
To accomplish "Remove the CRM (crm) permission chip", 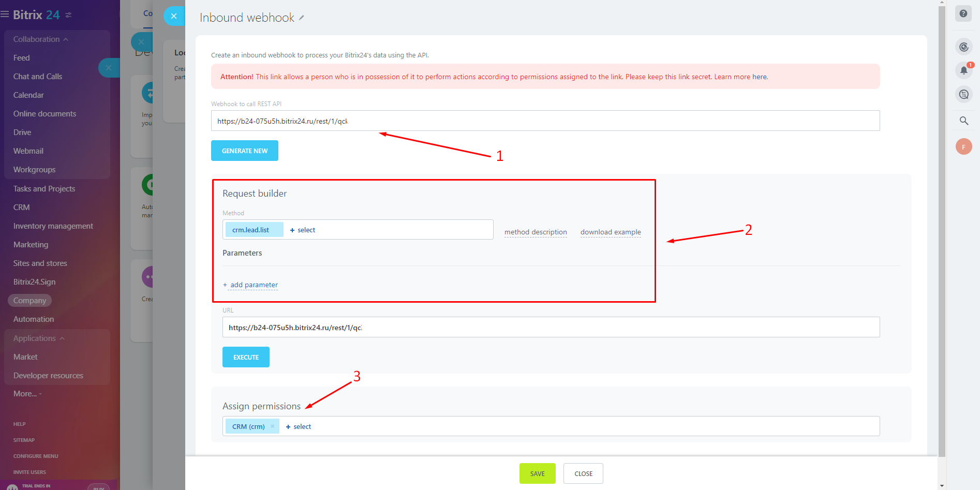I will (272, 426).
